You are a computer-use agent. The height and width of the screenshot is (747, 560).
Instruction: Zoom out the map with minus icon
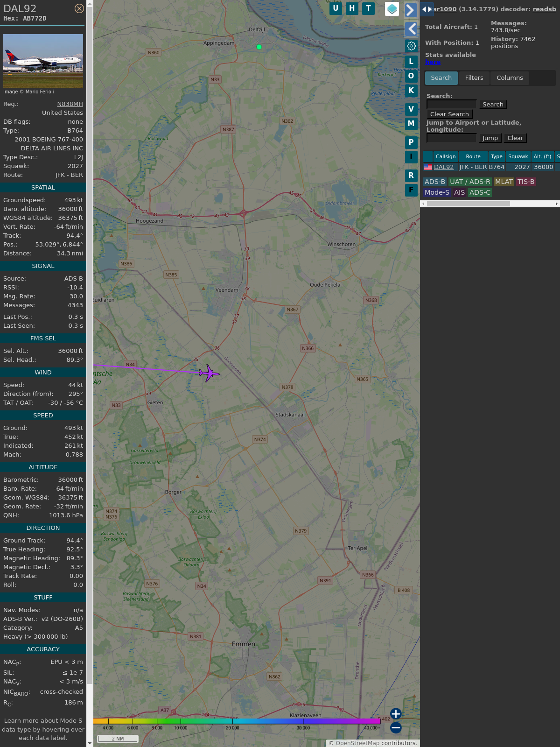coord(396,727)
